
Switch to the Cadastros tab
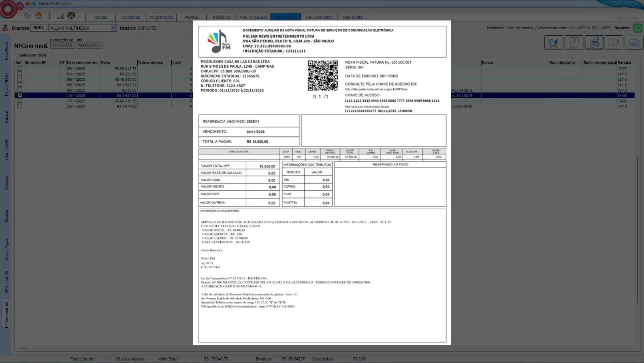[131, 17]
